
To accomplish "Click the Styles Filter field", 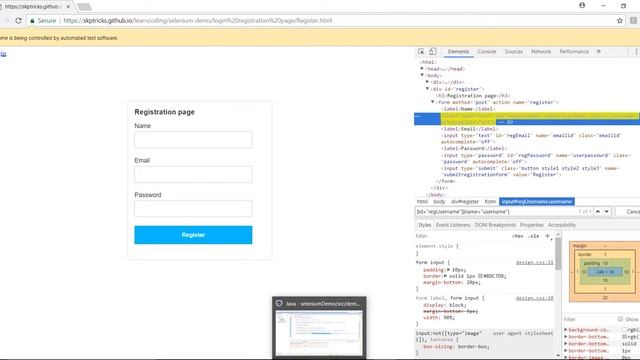I will coord(461,236).
